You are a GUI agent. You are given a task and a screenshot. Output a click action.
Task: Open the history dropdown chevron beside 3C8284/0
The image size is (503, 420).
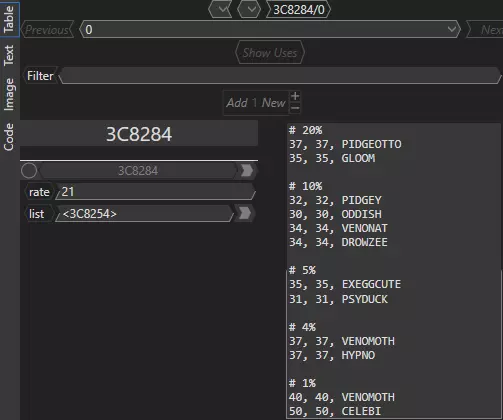point(249,9)
